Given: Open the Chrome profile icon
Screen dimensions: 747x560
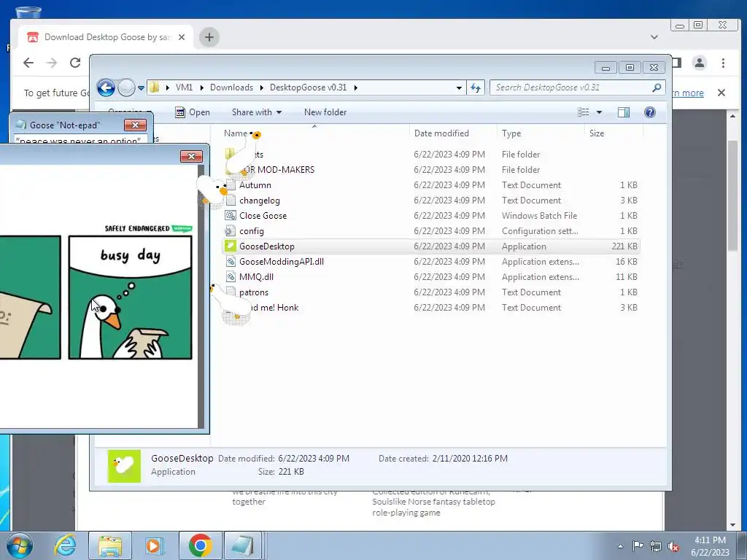Looking at the screenshot, I should point(700,63).
